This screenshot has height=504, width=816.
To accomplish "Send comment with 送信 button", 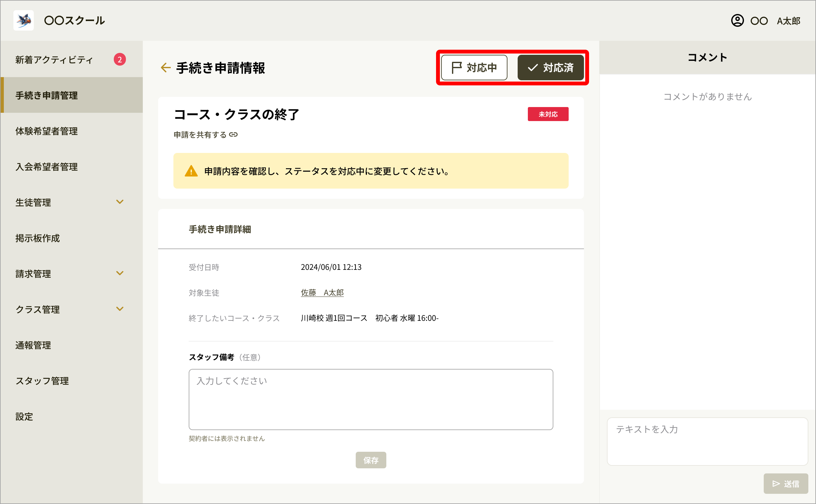I will pos(786,483).
